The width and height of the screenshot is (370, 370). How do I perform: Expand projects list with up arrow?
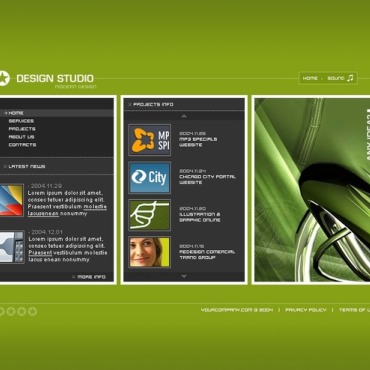click(184, 116)
